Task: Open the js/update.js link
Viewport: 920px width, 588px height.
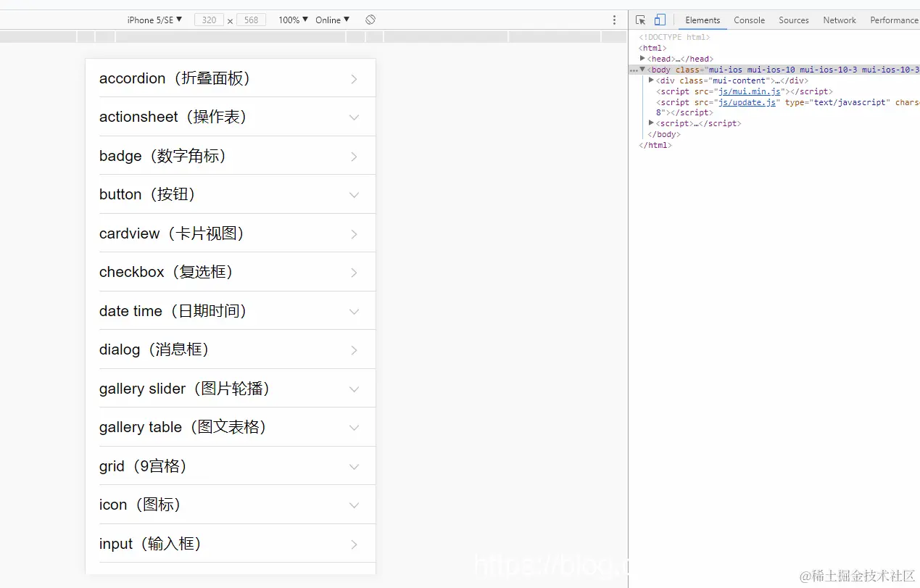Action: click(x=747, y=102)
